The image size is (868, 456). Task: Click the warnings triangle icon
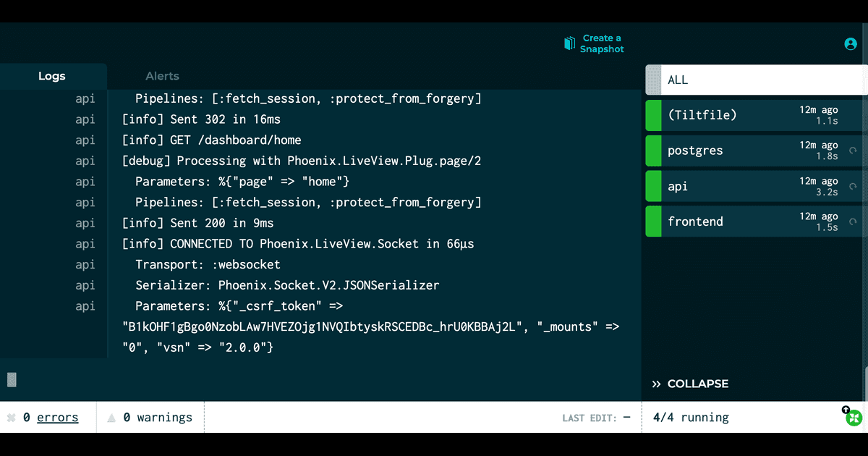(111, 418)
